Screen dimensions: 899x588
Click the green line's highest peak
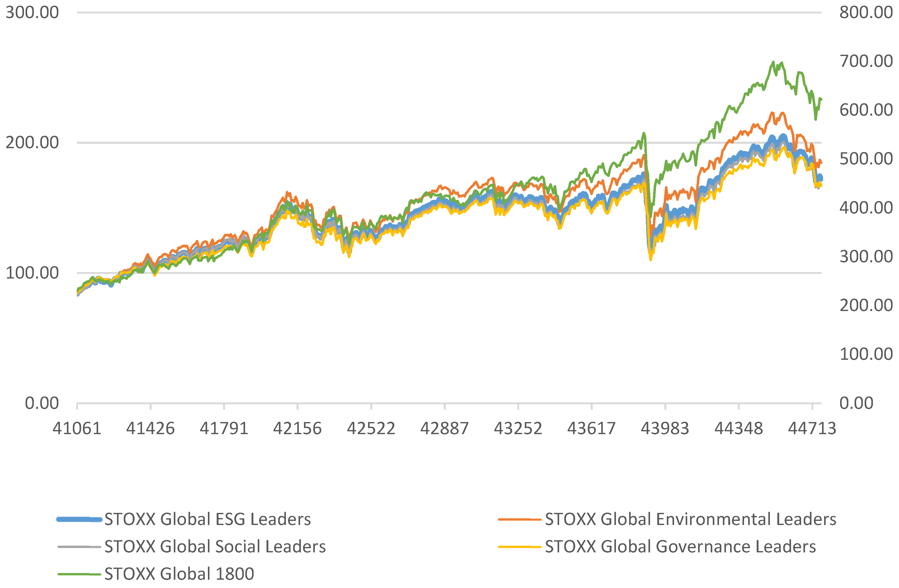773,62
